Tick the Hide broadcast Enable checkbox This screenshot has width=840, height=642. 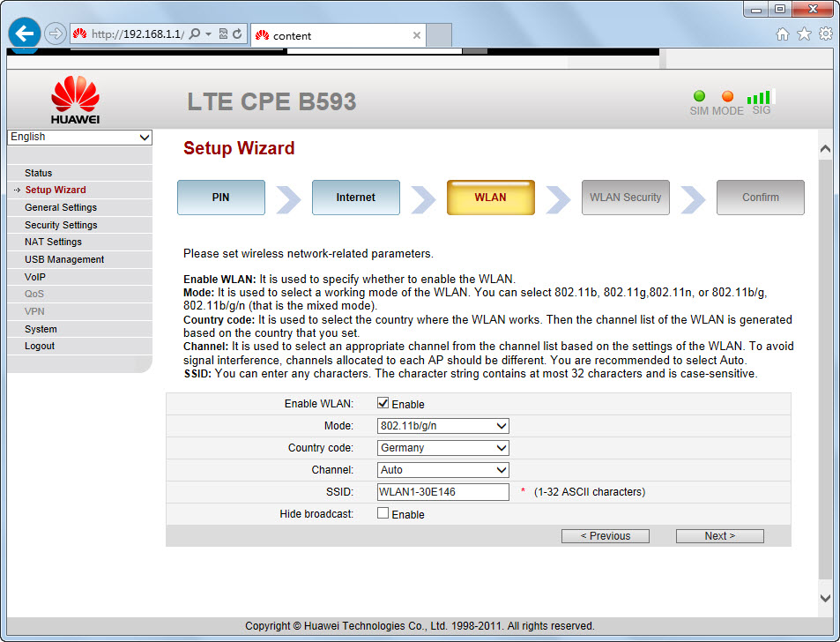(x=383, y=513)
